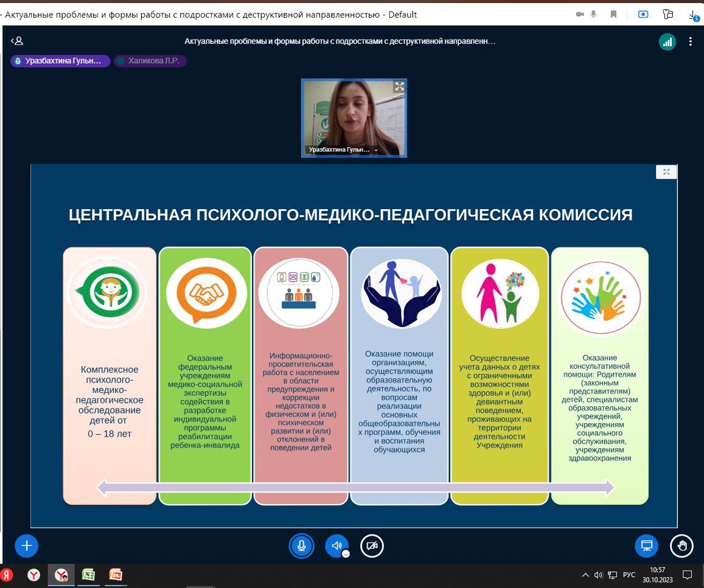The height and width of the screenshot is (588, 704).
Task: Click the connection quality signal icon
Action: (667, 42)
